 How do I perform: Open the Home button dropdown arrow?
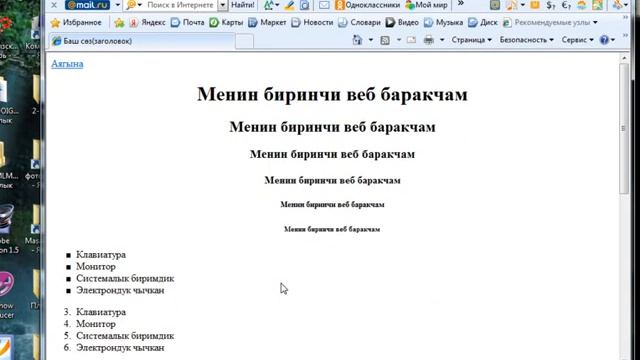click(371, 40)
